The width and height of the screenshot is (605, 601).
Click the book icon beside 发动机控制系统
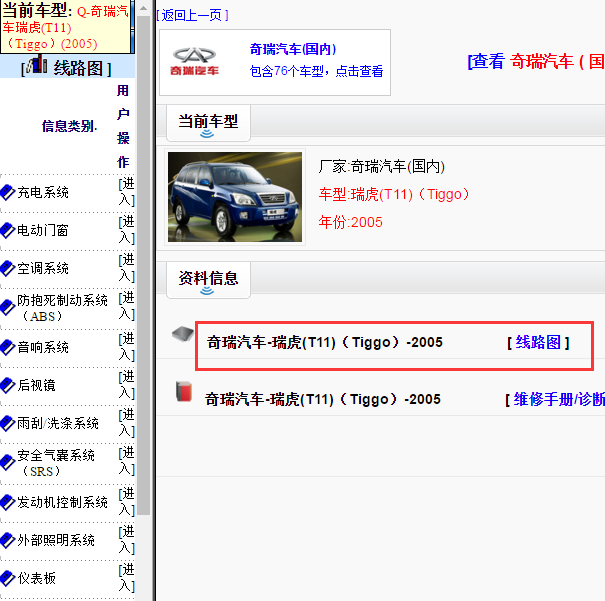[x=7, y=502]
